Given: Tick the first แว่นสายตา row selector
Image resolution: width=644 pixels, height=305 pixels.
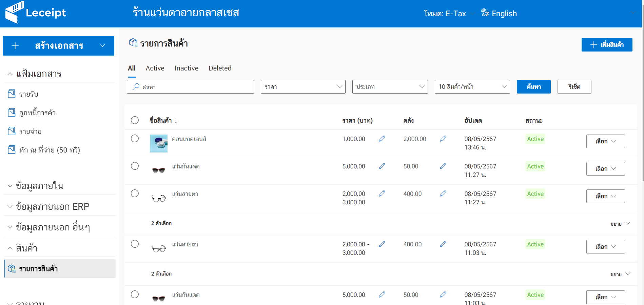Looking at the screenshot, I should (x=135, y=194).
